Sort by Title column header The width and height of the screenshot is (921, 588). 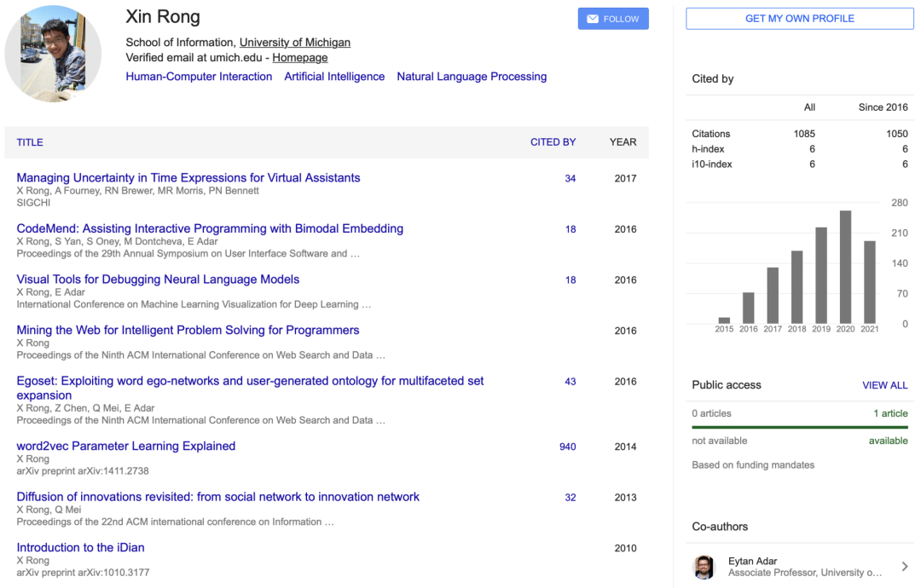coord(30,142)
